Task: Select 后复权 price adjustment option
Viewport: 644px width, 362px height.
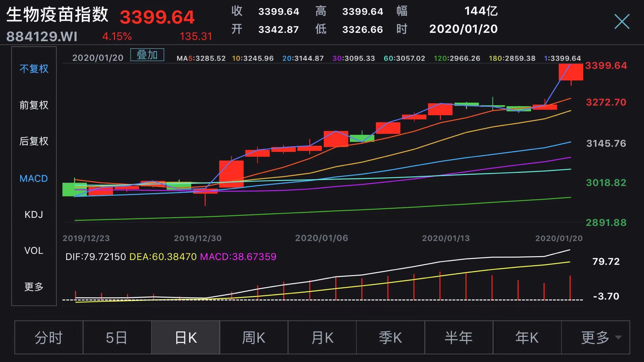Action: click(x=34, y=141)
